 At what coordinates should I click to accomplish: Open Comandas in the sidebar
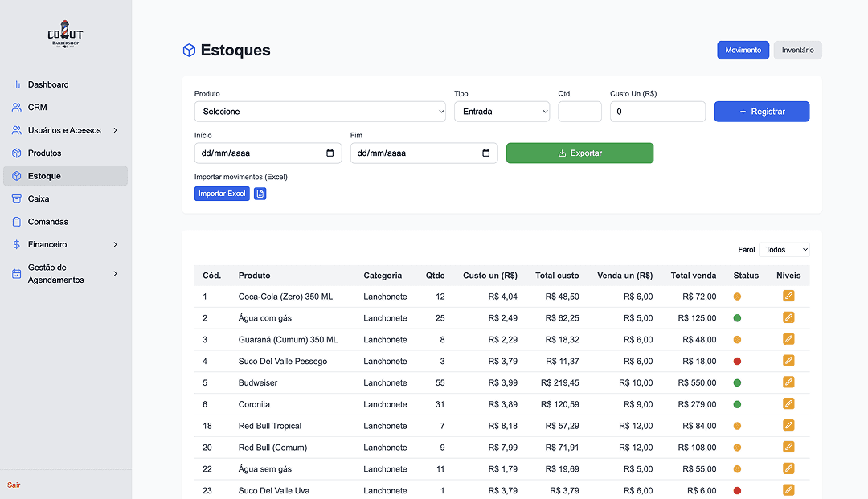point(65,222)
